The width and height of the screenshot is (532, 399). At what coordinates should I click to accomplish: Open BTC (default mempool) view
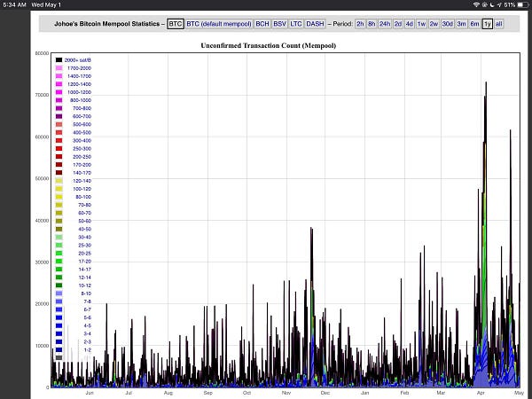(219, 24)
